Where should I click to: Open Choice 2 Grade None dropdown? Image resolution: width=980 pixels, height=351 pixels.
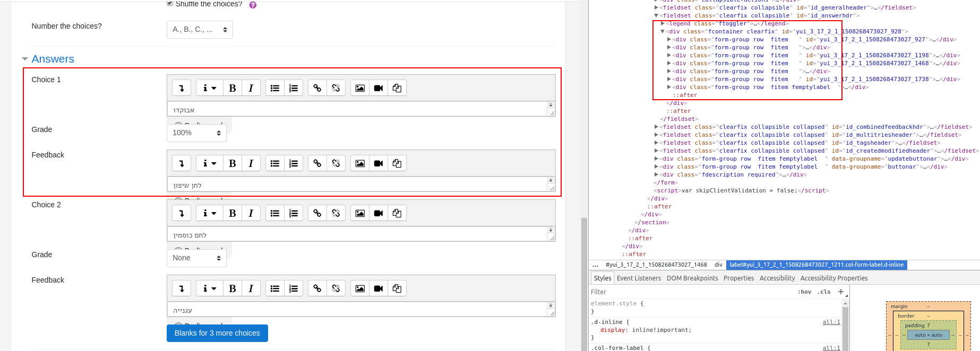(196, 258)
